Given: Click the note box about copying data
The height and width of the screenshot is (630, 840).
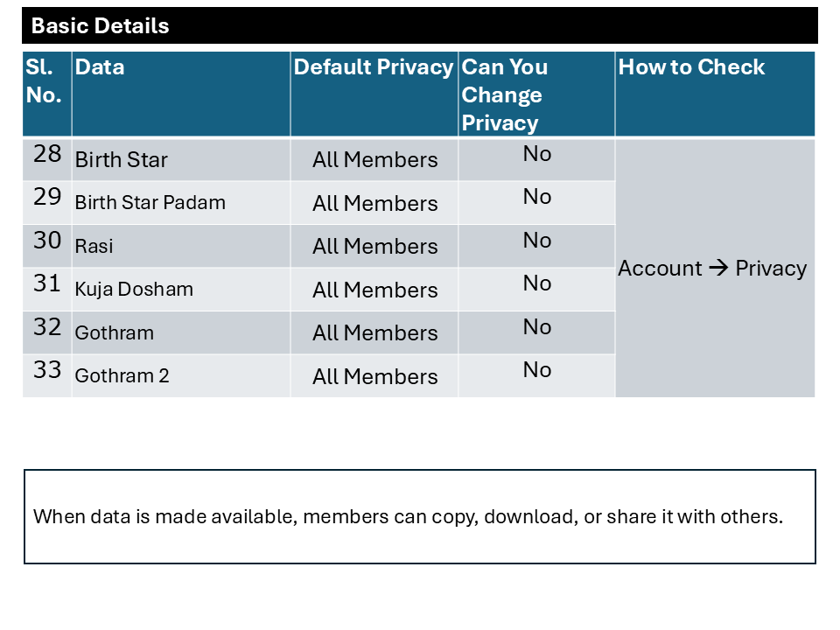Looking at the screenshot, I should coord(420,516).
